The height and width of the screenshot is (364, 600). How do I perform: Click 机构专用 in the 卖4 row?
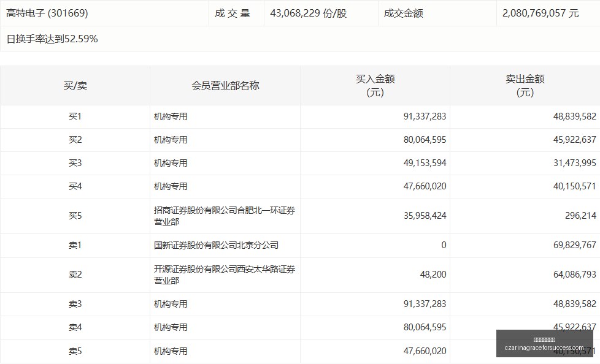pyautogui.click(x=171, y=327)
